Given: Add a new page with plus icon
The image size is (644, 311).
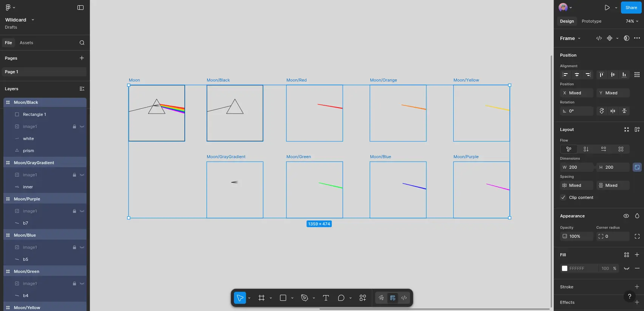Looking at the screenshot, I should [82, 58].
